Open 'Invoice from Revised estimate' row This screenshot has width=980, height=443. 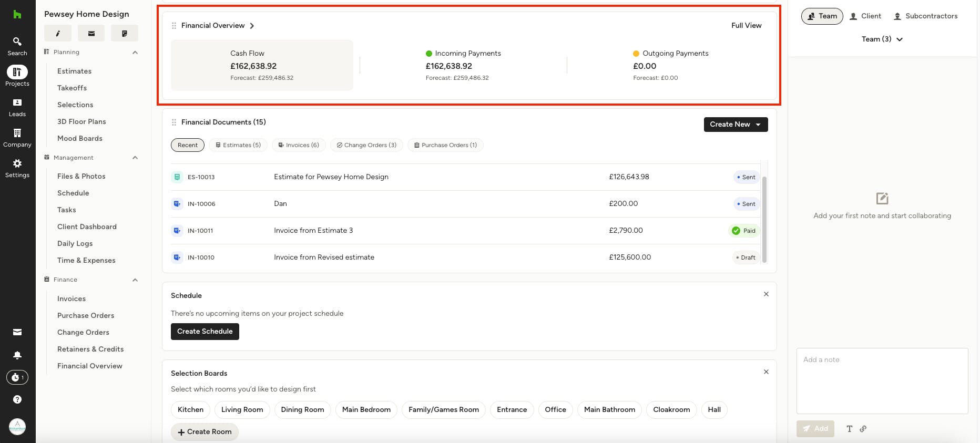pos(465,257)
